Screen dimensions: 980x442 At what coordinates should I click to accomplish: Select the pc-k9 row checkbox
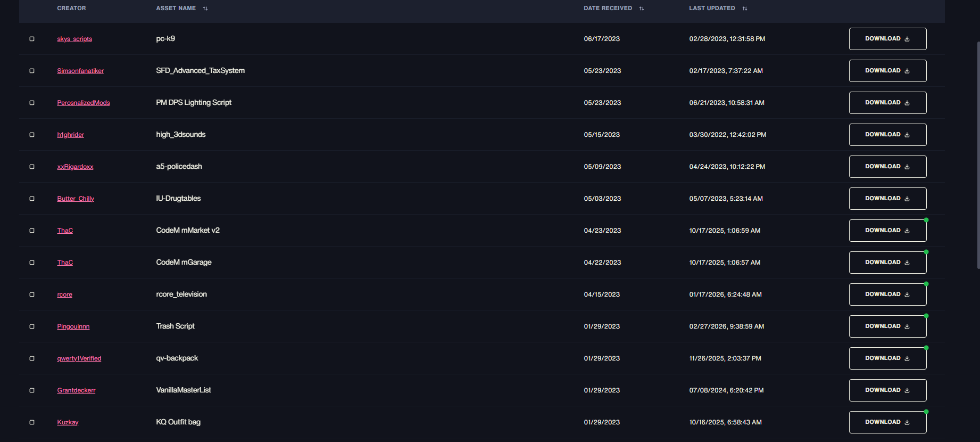pyautogui.click(x=32, y=39)
